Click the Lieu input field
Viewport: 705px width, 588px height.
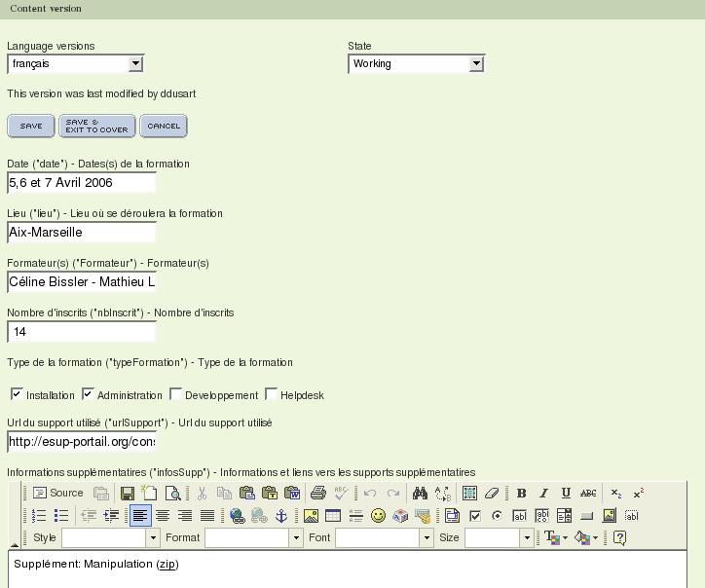82,233
